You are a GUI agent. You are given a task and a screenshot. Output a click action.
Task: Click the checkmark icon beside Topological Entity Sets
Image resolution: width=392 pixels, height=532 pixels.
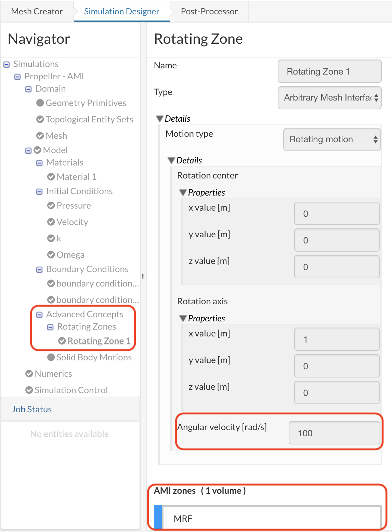40,119
